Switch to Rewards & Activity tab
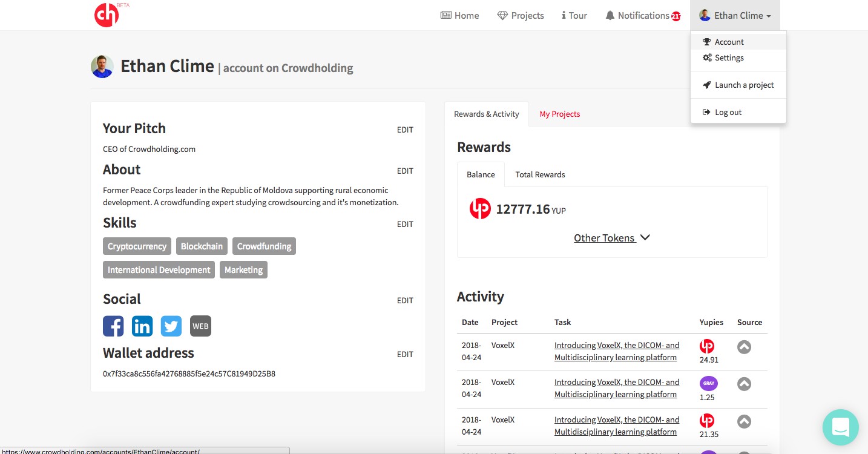 [487, 114]
